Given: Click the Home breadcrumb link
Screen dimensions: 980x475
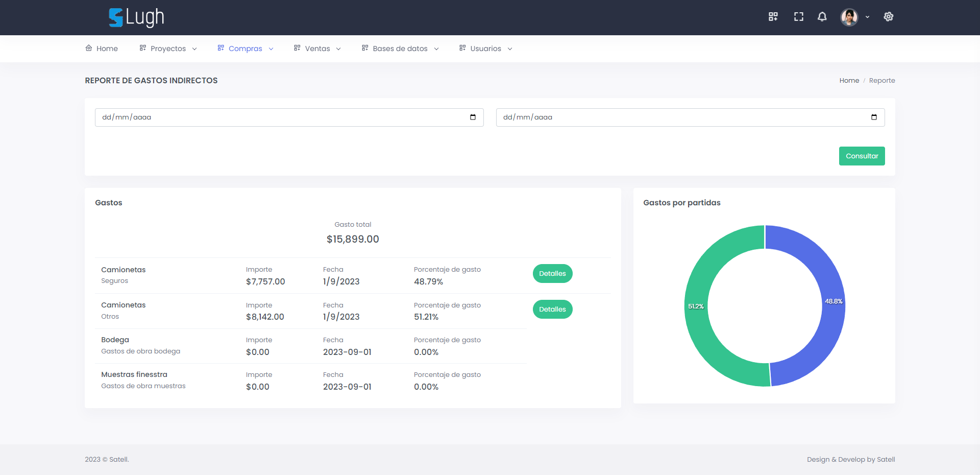Looking at the screenshot, I should click(x=849, y=81).
